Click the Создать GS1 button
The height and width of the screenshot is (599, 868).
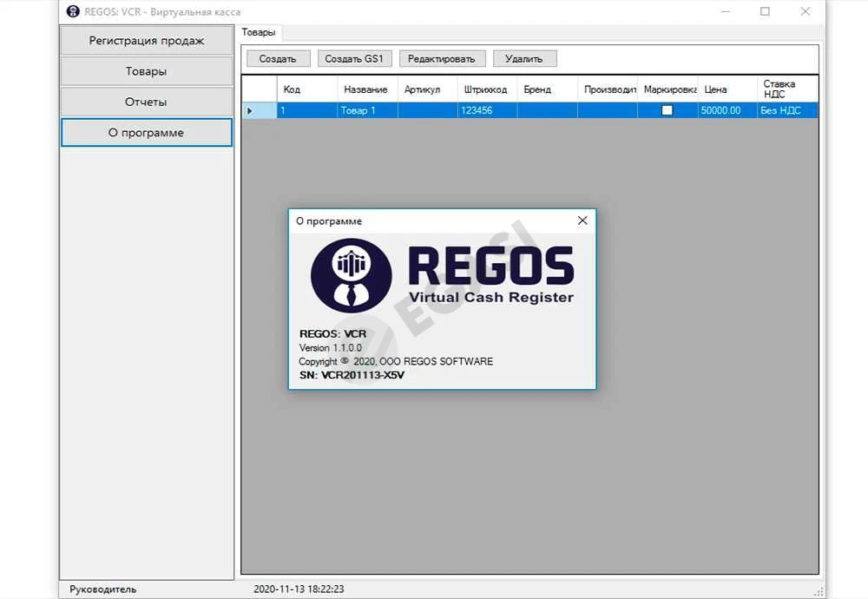354,59
